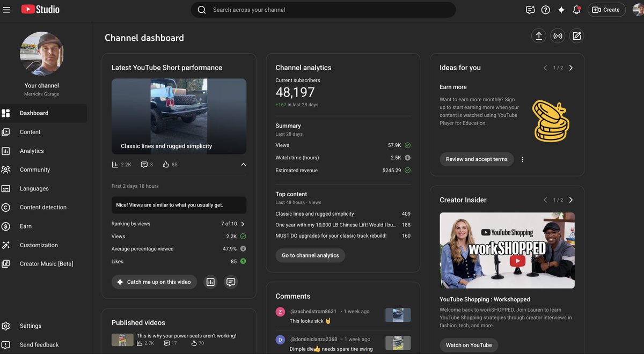Open top content Classic lines and rugged simplicity
Screen dimensions: 644x354
314,213
